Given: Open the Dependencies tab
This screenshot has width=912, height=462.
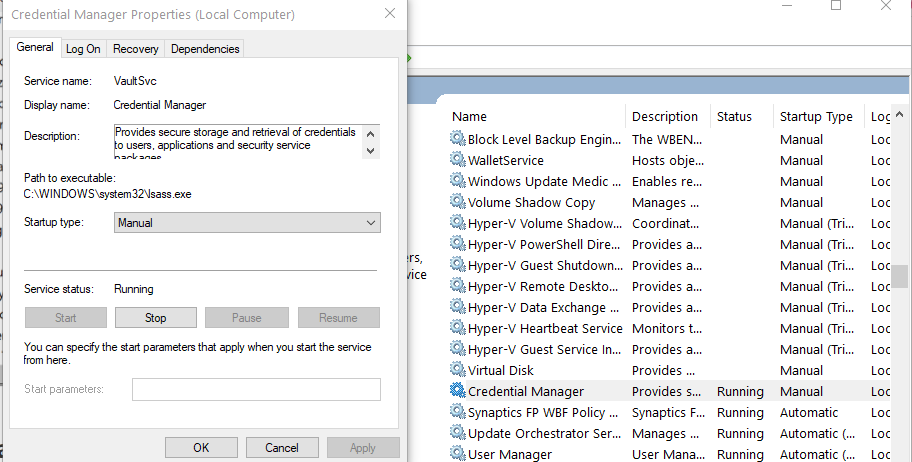Looking at the screenshot, I should point(205,49).
